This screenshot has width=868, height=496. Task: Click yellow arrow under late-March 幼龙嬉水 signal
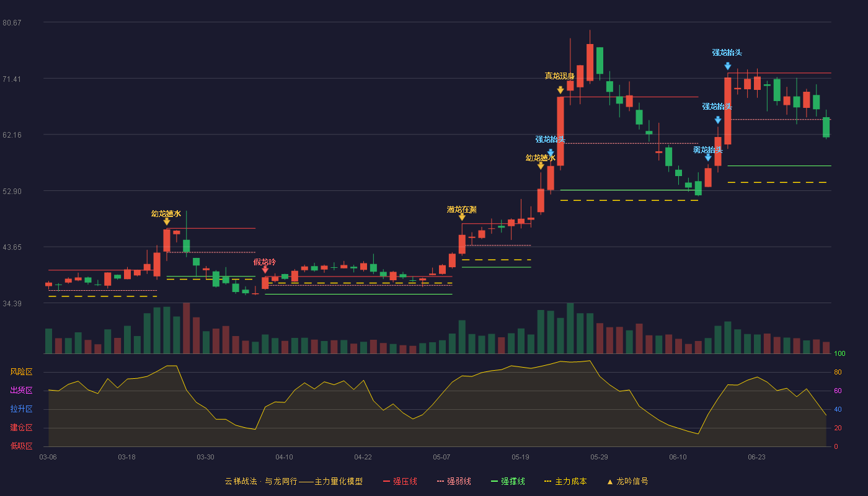[167, 221]
